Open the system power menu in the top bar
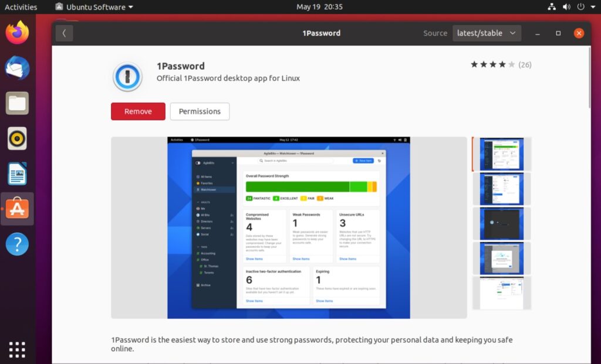This screenshot has width=601, height=364. [579, 7]
